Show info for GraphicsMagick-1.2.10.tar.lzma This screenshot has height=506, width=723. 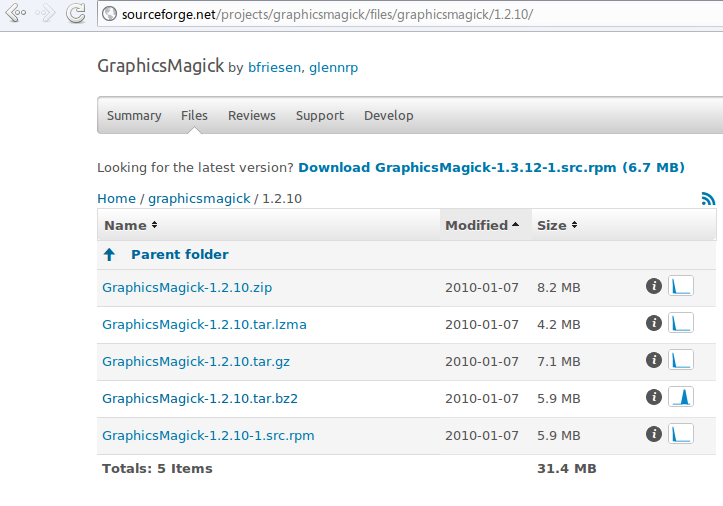click(654, 323)
